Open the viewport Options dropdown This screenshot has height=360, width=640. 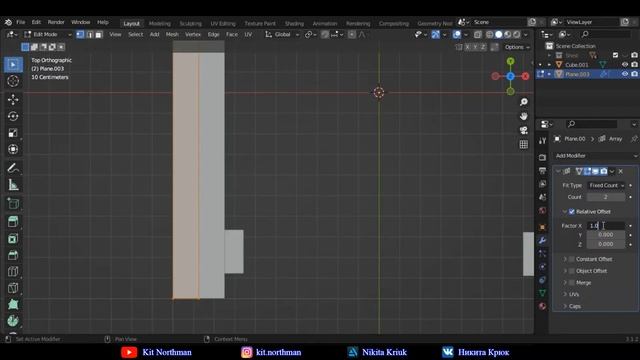click(x=517, y=47)
